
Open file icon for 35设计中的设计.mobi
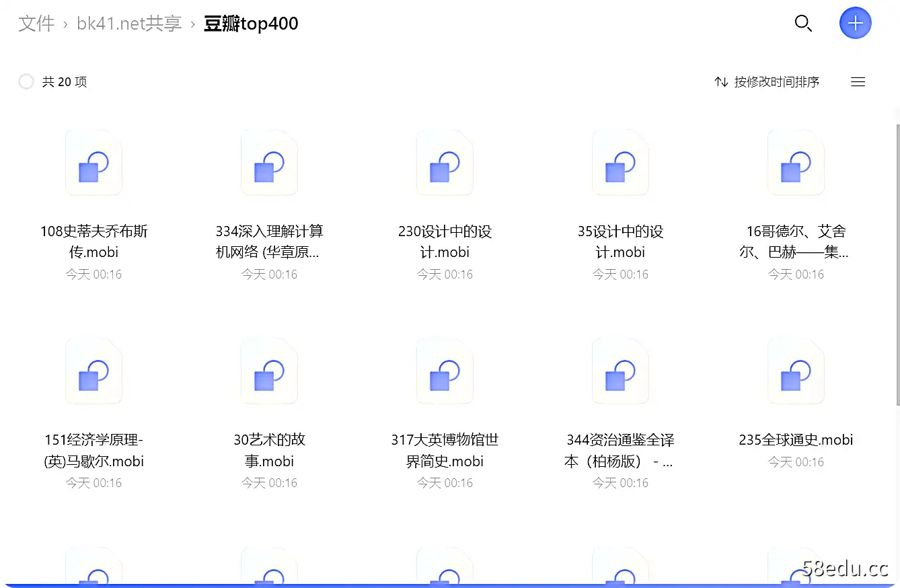[x=620, y=163]
